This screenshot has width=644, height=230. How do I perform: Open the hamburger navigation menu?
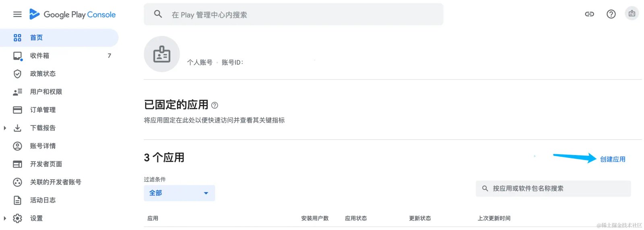tap(17, 15)
